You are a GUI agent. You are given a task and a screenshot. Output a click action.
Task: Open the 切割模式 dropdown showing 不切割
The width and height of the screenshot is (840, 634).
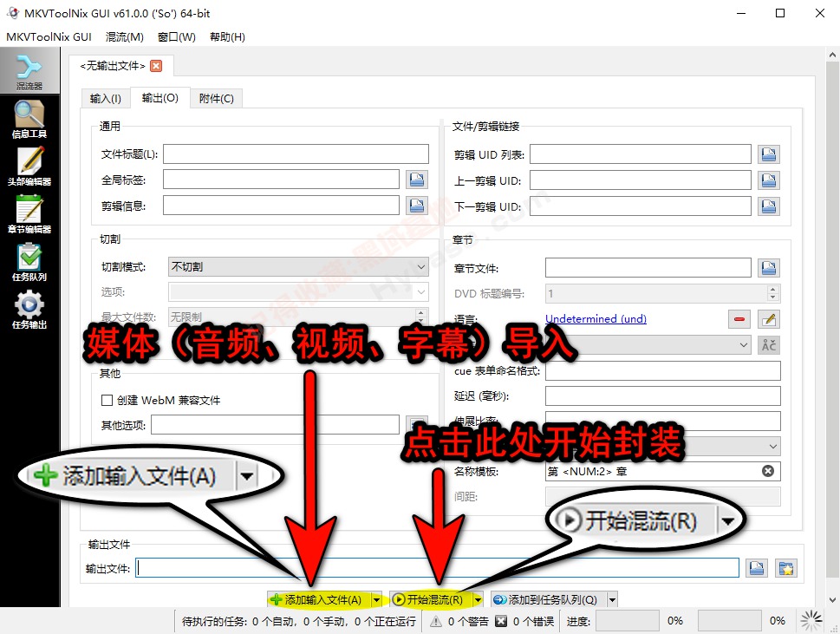coord(298,265)
